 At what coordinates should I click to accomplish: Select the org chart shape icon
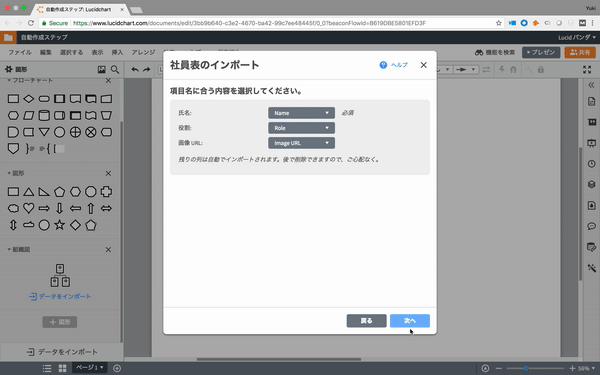(60, 275)
